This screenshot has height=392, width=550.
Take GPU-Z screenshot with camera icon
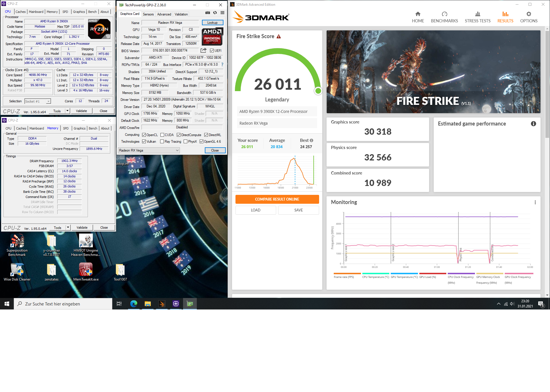[208, 13]
